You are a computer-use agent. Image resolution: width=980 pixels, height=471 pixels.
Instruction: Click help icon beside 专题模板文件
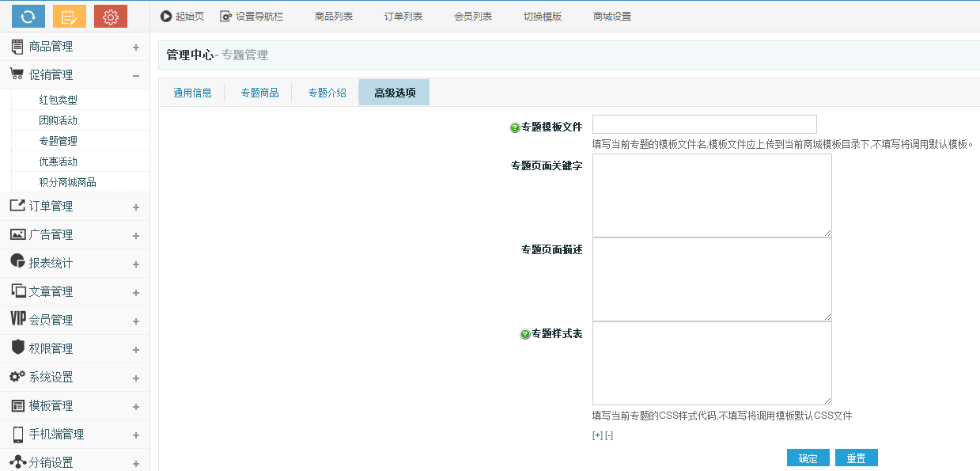tap(515, 127)
